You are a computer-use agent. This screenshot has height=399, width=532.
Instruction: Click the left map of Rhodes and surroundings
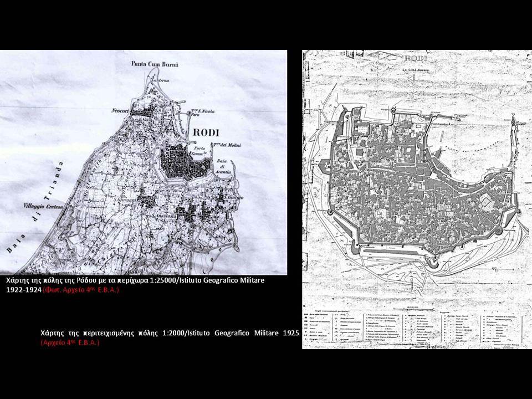point(144,162)
